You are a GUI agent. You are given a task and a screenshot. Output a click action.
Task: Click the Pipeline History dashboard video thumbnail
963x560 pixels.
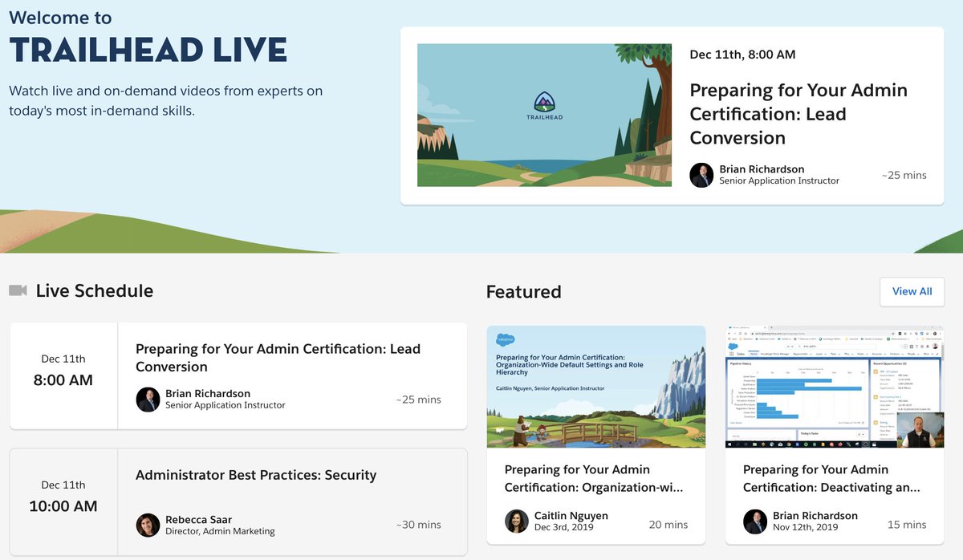[x=833, y=385]
